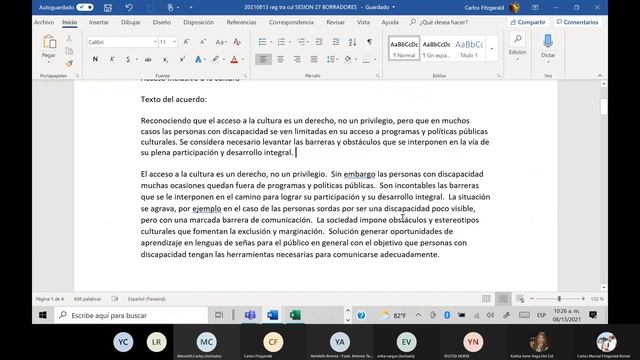Open the Comentarios pane button

pos(577,22)
